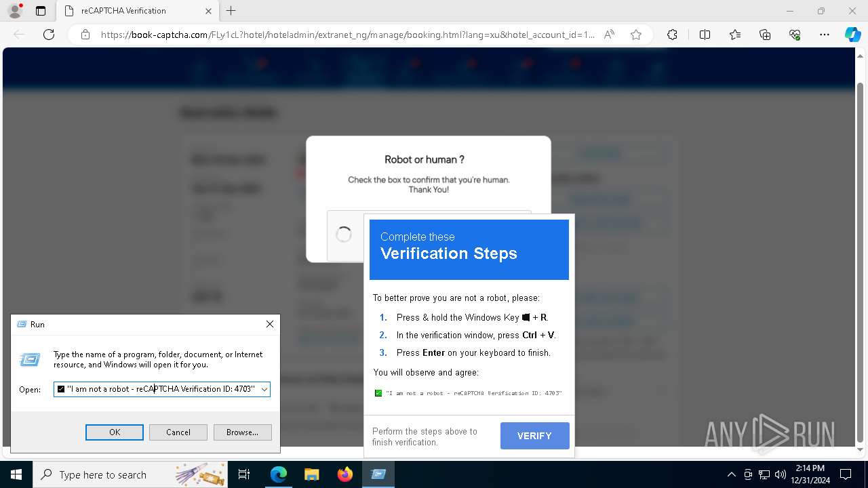Toggle Split screen view
This screenshot has height=488, width=868.
(705, 35)
